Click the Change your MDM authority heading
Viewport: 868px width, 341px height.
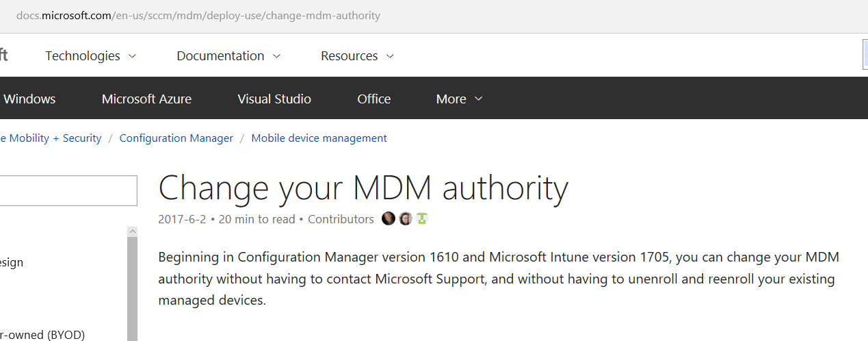click(363, 188)
